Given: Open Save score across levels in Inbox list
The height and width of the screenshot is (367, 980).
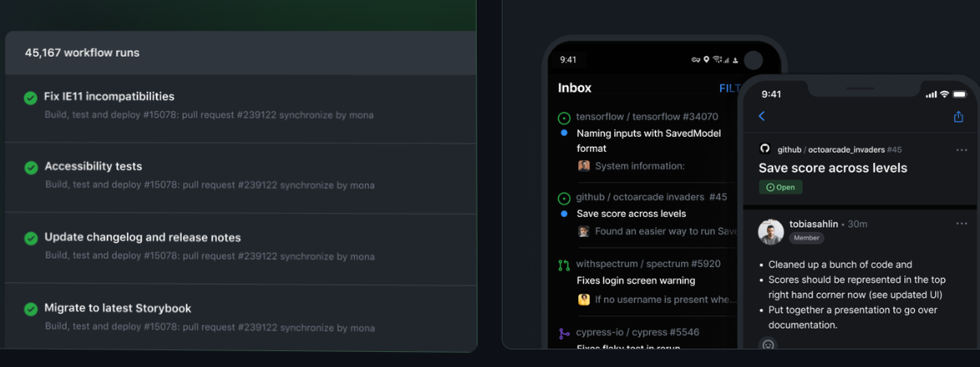Looking at the screenshot, I should (632, 214).
